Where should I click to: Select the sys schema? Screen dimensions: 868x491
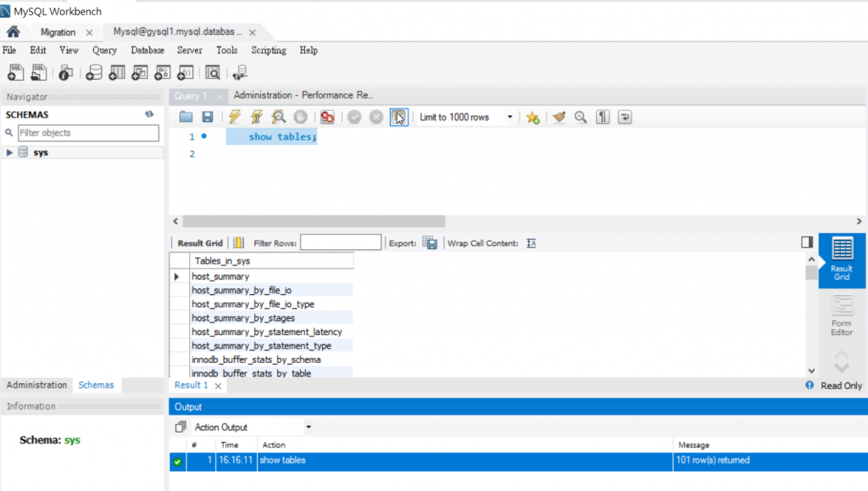coord(41,153)
